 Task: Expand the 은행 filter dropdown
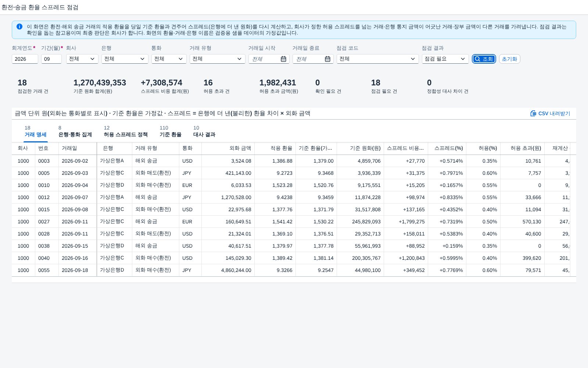pos(125,59)
